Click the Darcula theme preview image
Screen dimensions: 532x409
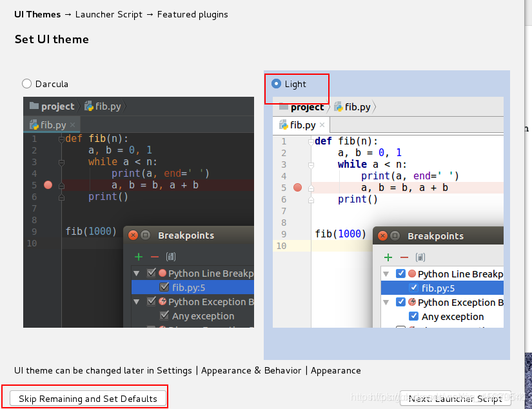139,212
